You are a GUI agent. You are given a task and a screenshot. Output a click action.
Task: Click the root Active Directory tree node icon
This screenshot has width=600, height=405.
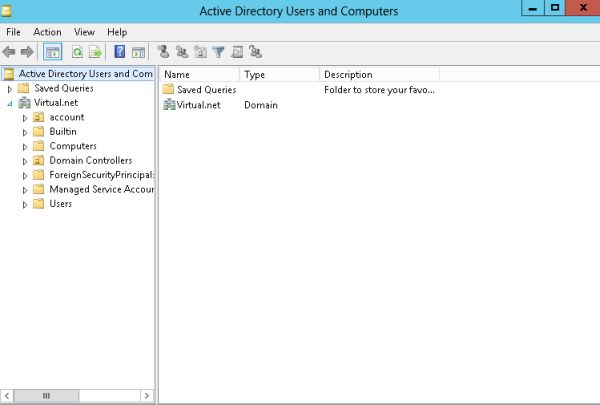tap(9, 73)
